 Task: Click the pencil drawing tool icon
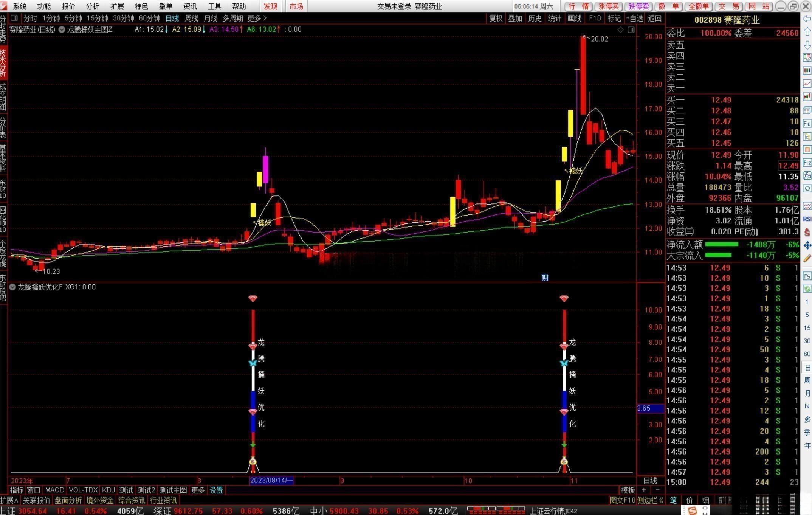807,258
